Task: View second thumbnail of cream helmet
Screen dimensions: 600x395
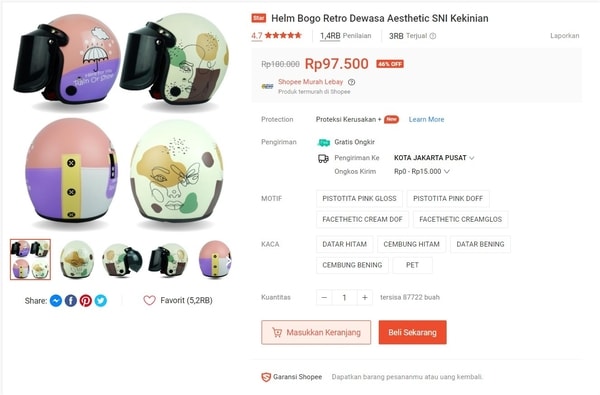Action: click(77, 260)
